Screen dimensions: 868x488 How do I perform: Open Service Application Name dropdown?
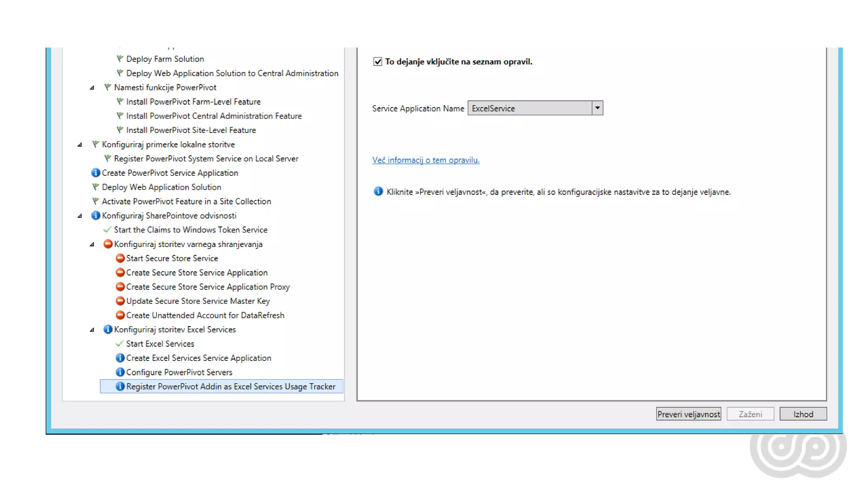597,108
